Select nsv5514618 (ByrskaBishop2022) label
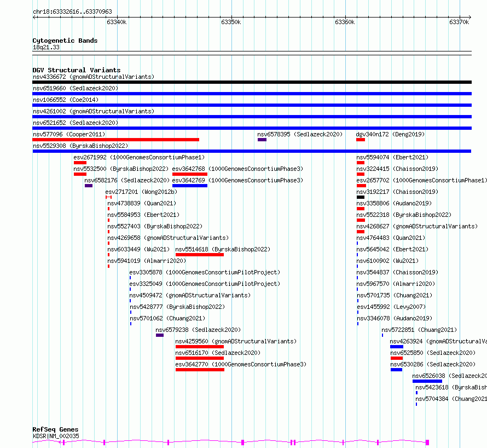Image resolution: width=487 pixels, height=448 pixels. (223, 249)
